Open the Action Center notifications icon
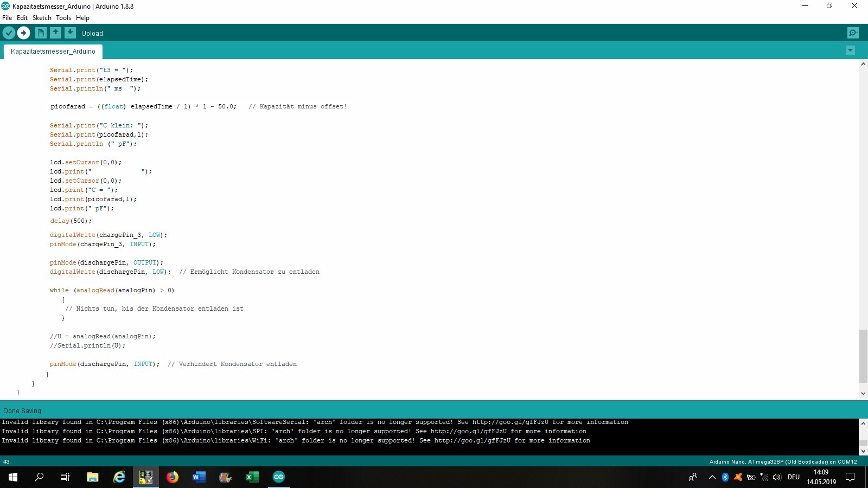This screenshot has height=488, width=868. click(x=851, y=477)
